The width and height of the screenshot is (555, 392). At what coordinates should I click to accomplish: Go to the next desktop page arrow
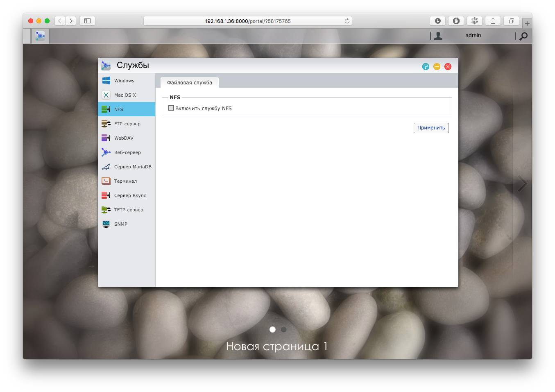click(x=522, y=184)
